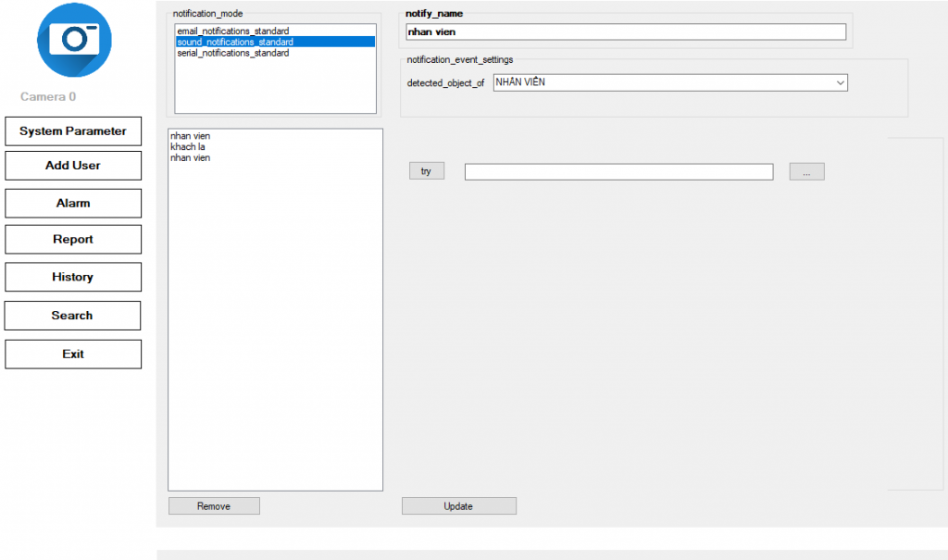Open file browser with the '...' button

point(806,172)
